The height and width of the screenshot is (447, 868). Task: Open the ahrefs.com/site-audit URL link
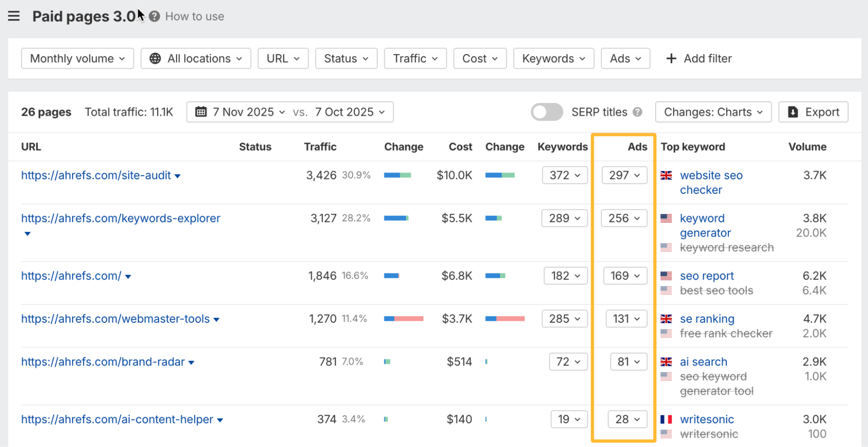tap(96, 175)
